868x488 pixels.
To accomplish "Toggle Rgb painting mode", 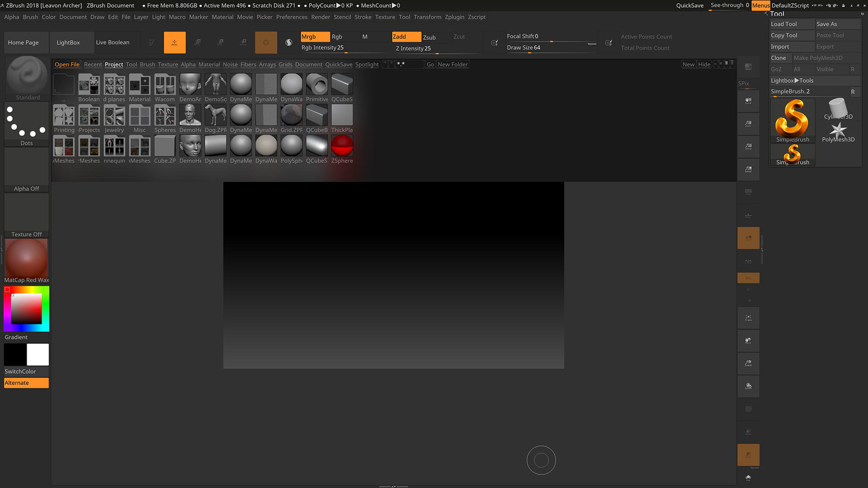I will coord(345,37).
